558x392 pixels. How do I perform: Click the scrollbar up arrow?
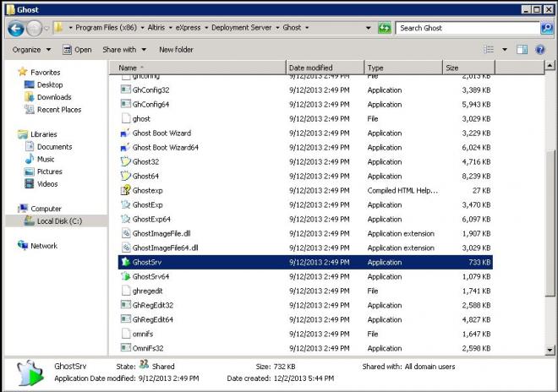click(x=550, y=65)
